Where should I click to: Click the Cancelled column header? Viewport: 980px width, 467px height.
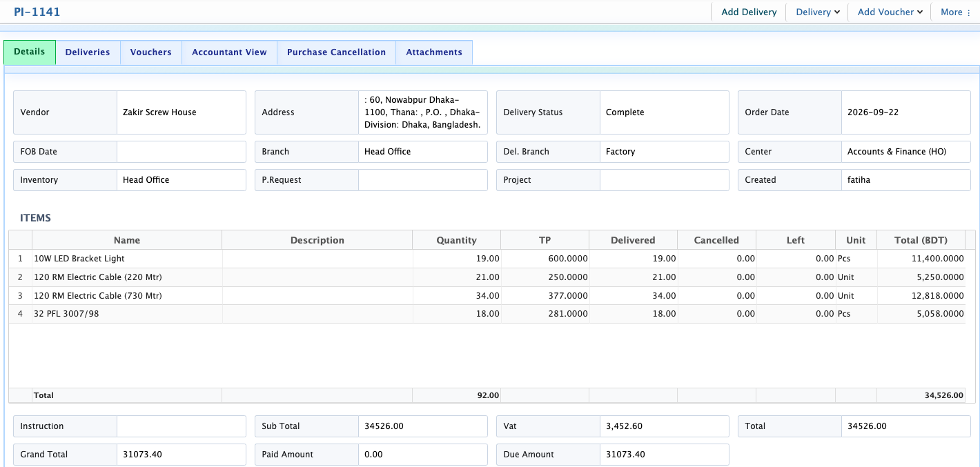click(716, 240)
